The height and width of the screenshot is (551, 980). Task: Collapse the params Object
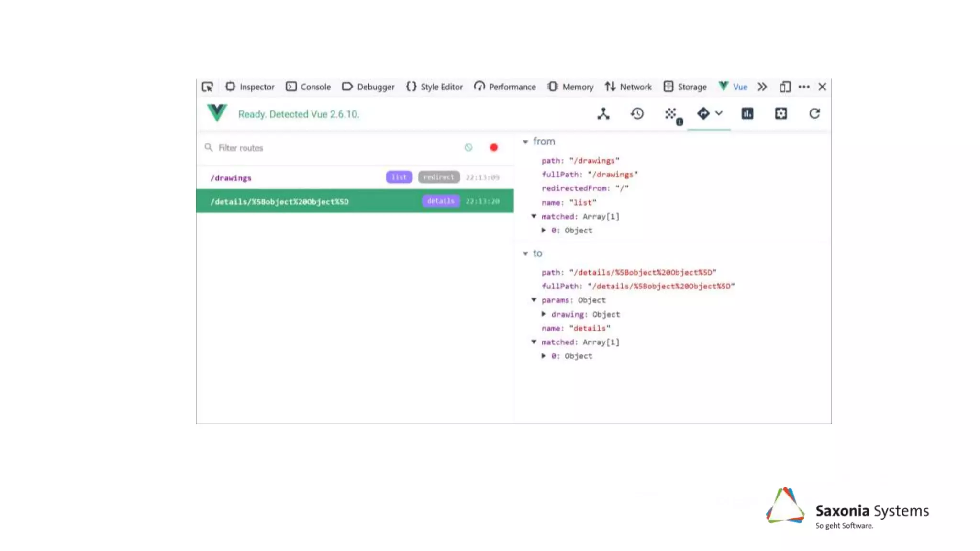coord(534,300)
